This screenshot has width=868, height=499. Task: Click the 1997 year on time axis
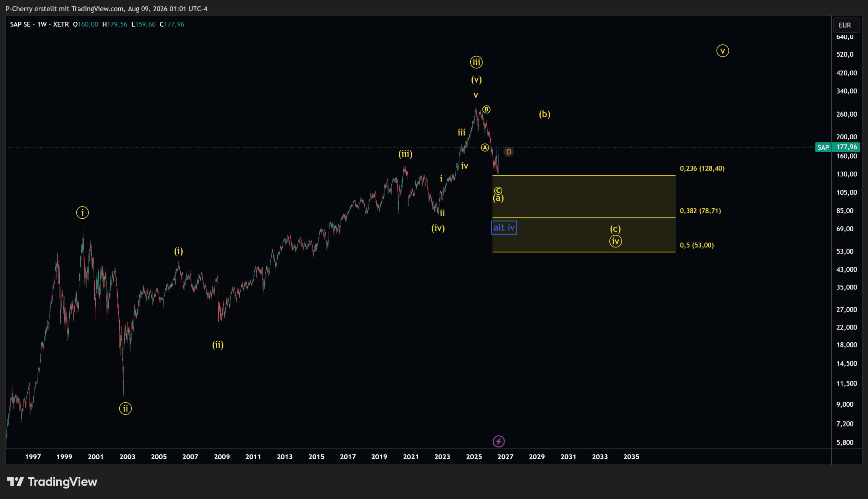(x=33, y=457)
